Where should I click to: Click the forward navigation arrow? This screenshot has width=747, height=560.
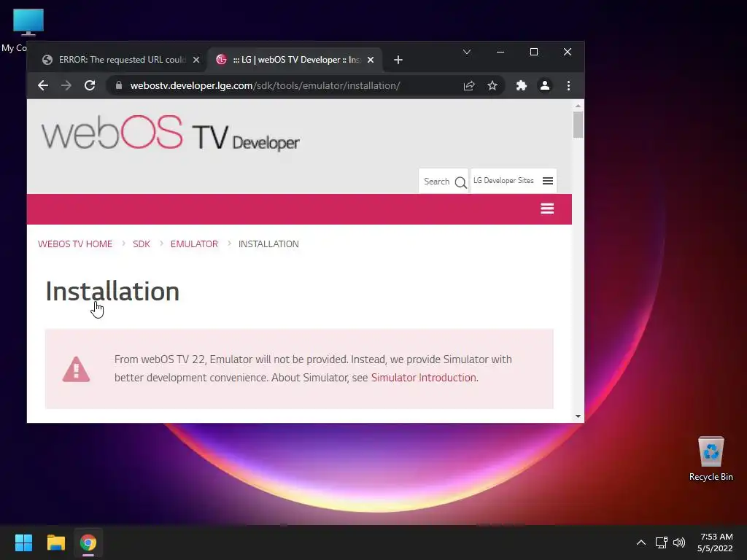pos(66,86)
